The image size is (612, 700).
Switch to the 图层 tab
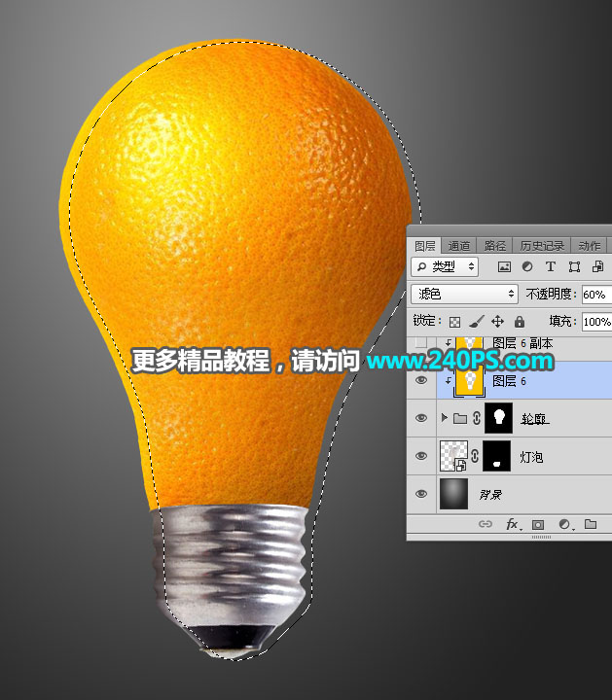coord(425,246)
